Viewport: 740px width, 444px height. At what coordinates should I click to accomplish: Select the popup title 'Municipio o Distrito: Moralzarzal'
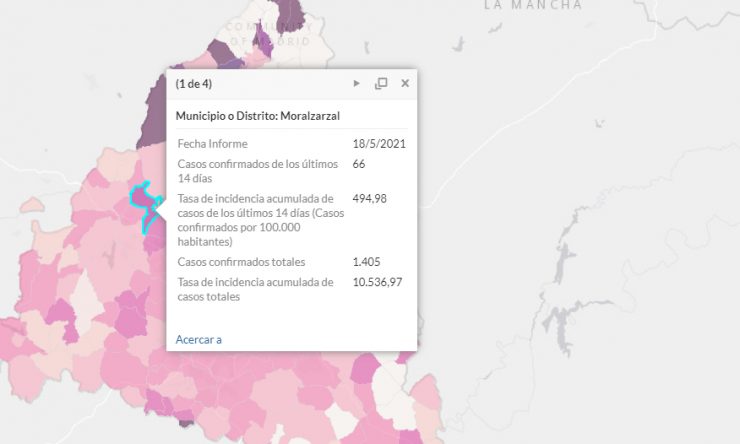point(258,116)
